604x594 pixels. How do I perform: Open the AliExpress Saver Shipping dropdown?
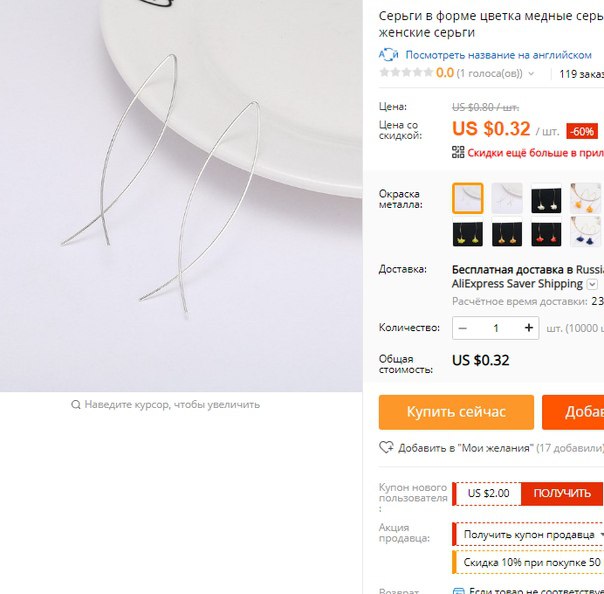pos(592,285)
